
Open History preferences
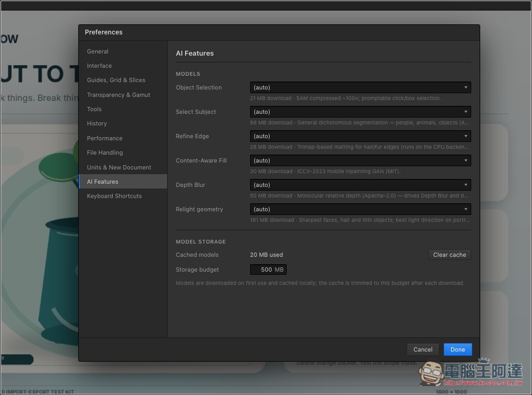(x=123, y=123)
